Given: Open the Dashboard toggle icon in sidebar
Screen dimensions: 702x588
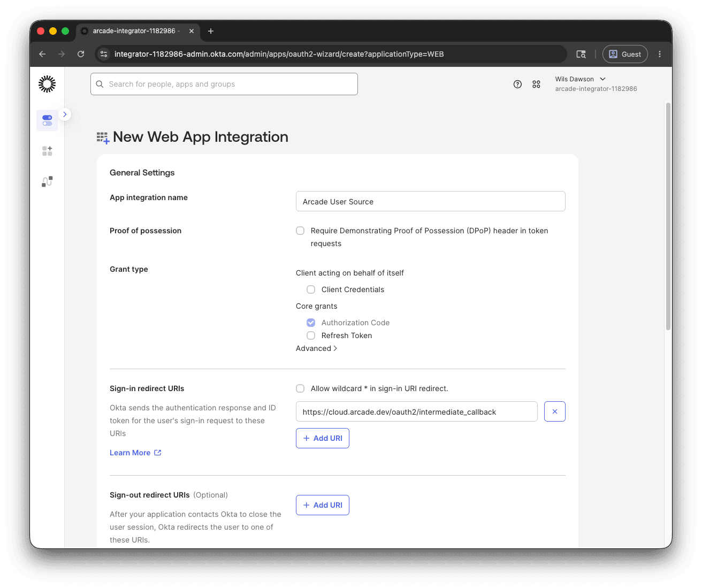Looking at the screenshot, I should (x=47, y=120).
